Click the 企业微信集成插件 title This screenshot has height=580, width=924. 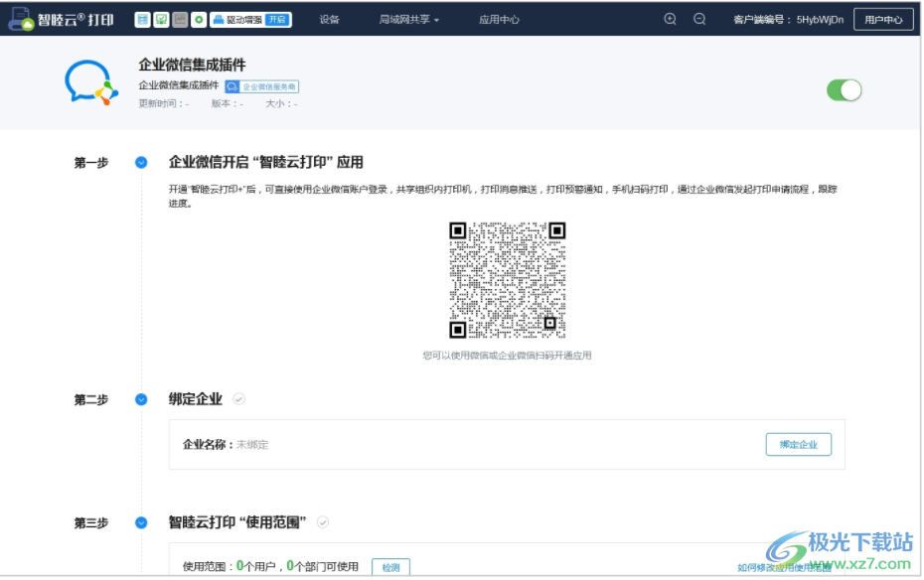pos(192,65)
